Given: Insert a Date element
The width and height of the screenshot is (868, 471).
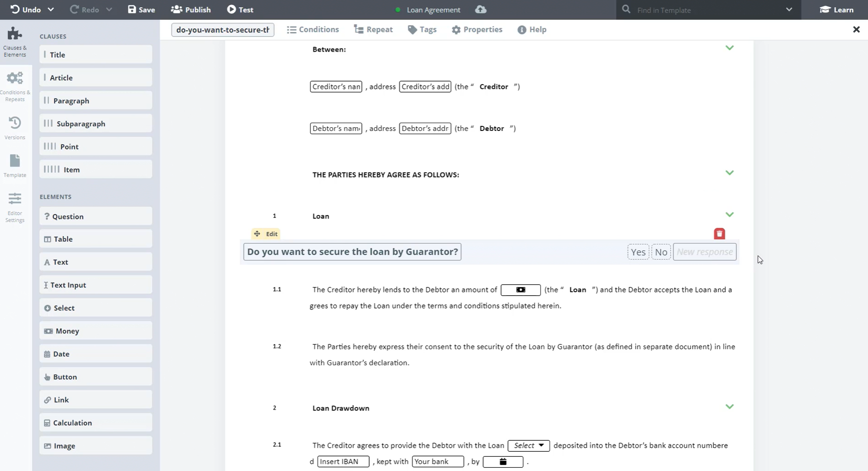Looking at the screenshot, I should click(96, 353).
